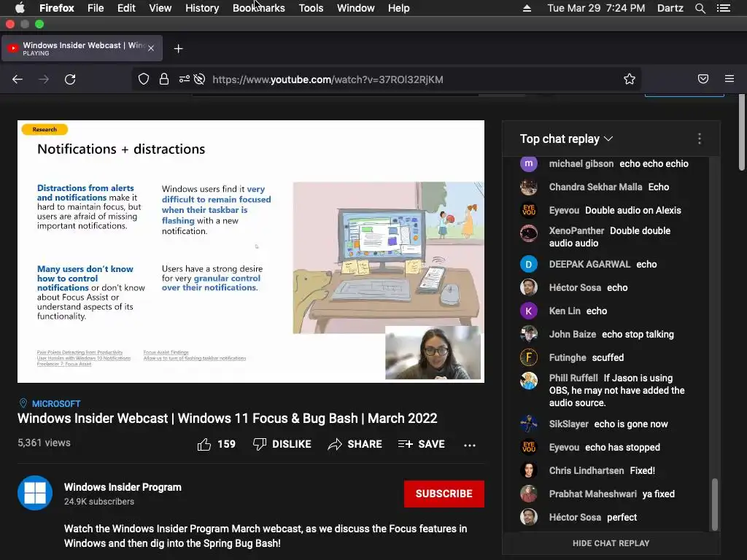Like the video with thumbs up
Image resolution: width=747 pixels, height=560 pixels.
point(216,444)
